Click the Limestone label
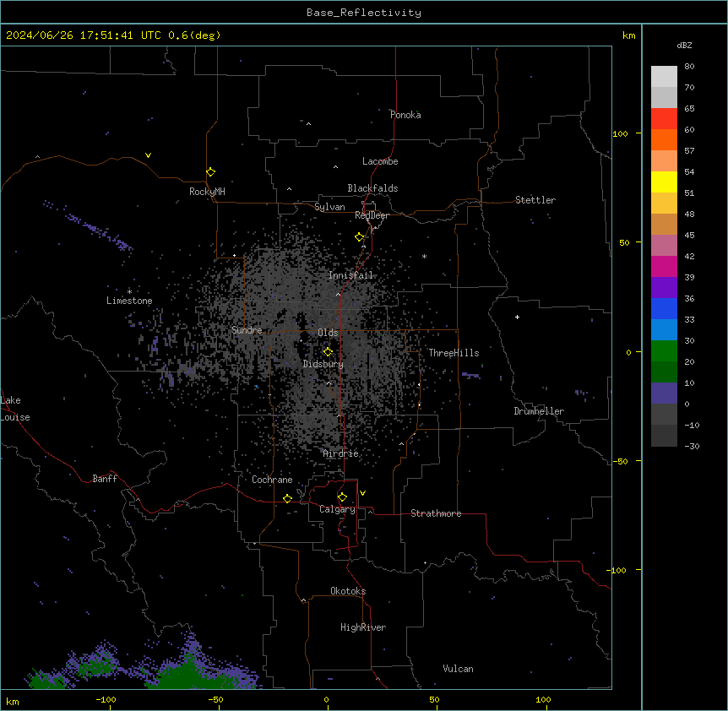 point(129,301)
